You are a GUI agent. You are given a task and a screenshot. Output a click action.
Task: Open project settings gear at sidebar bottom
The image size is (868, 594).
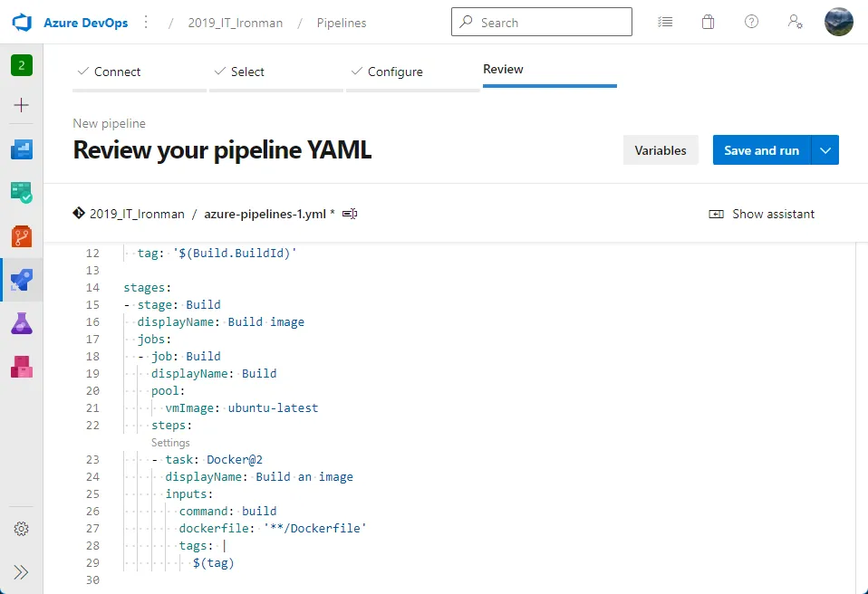point(21,528)
